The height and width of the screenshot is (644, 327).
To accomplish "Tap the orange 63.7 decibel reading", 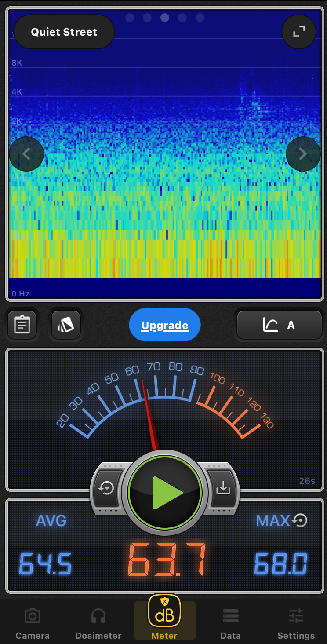I will 167,560.
